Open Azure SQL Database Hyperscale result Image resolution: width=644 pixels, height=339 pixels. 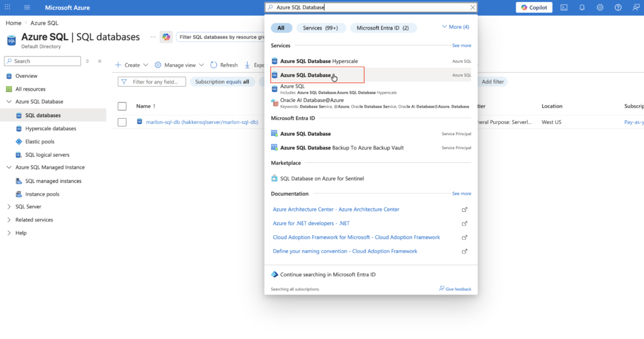(x=371, y=61)
